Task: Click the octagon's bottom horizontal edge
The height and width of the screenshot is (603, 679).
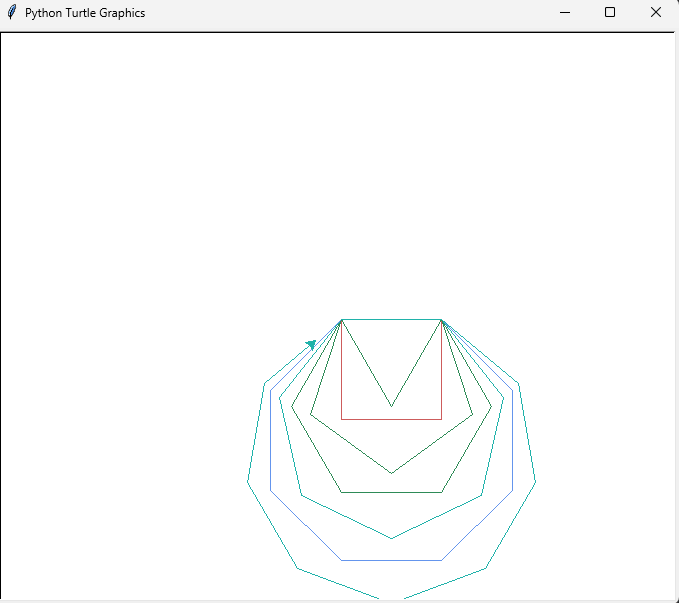Action: pyautogui.click(x=391, y=560)
